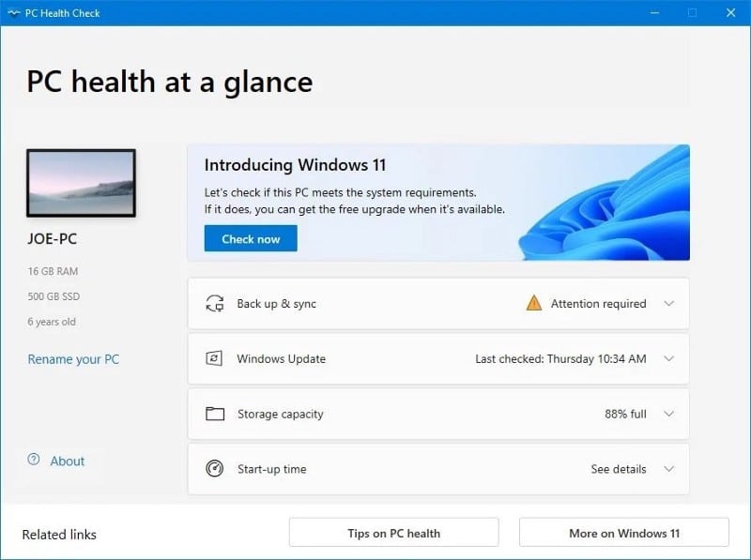Open More on Windows 11

tap(623, 532)
